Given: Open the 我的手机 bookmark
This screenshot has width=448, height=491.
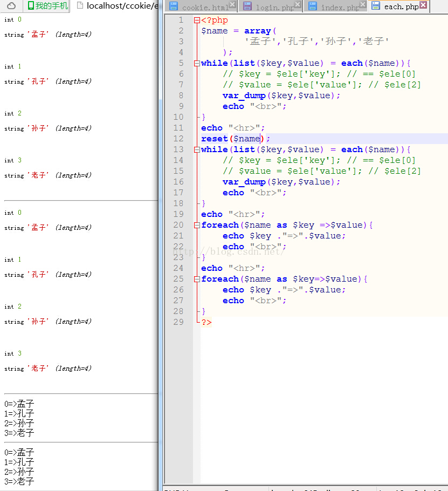Looking at the screenshot, I should [52, 6].
